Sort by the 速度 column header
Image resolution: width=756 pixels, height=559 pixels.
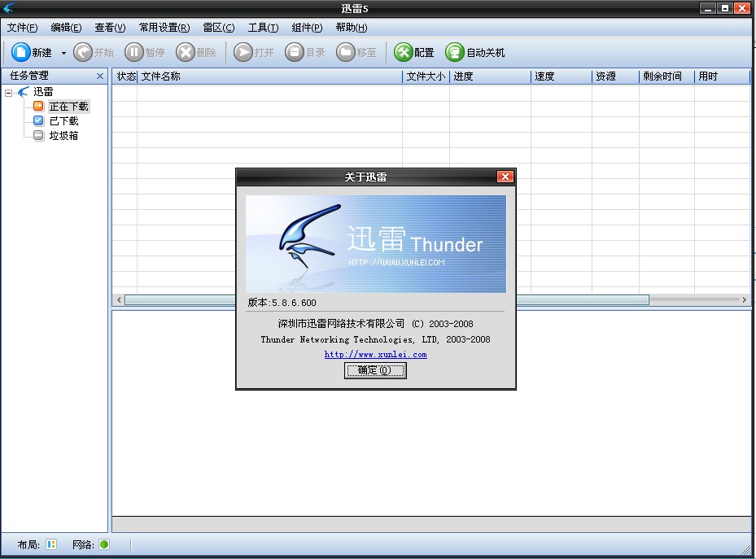562,76
